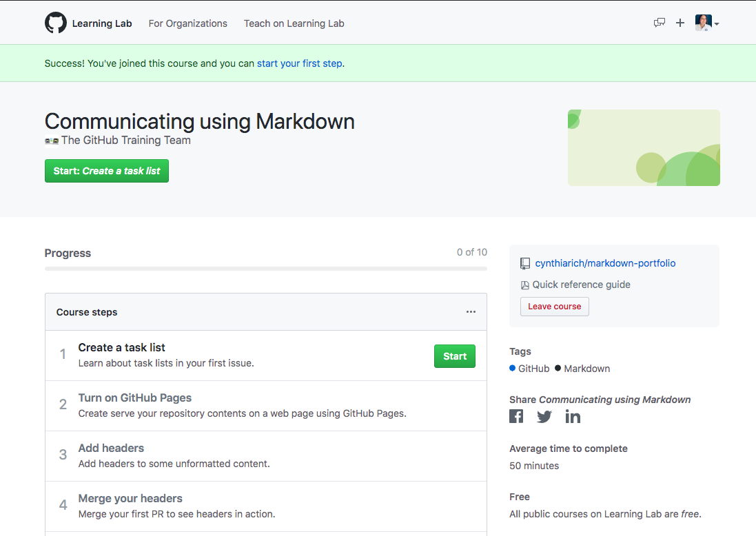The width and height of the screenshot is (756, 536).
Task: Share course on Facebook
Action: 516,416
